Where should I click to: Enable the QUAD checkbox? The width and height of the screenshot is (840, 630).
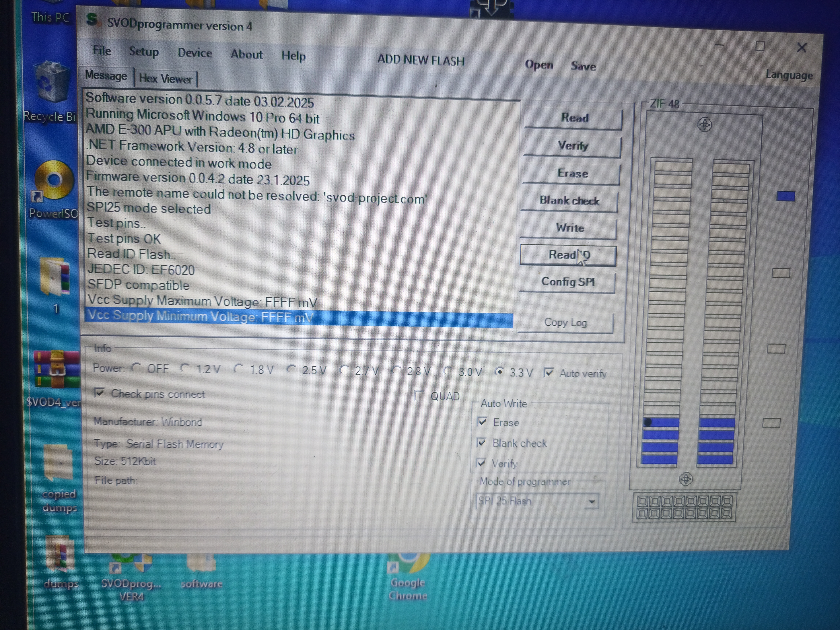(419, 395)
